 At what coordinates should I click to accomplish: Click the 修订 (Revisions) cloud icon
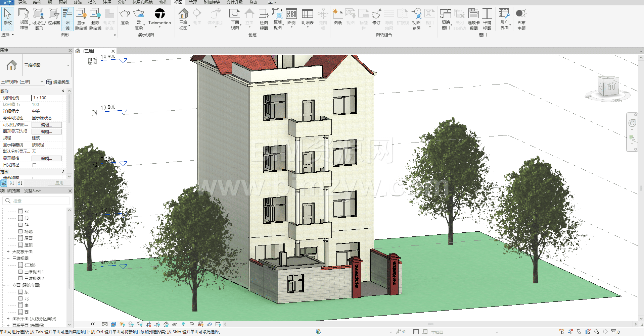pyautogui.click(x=376, y=17)
